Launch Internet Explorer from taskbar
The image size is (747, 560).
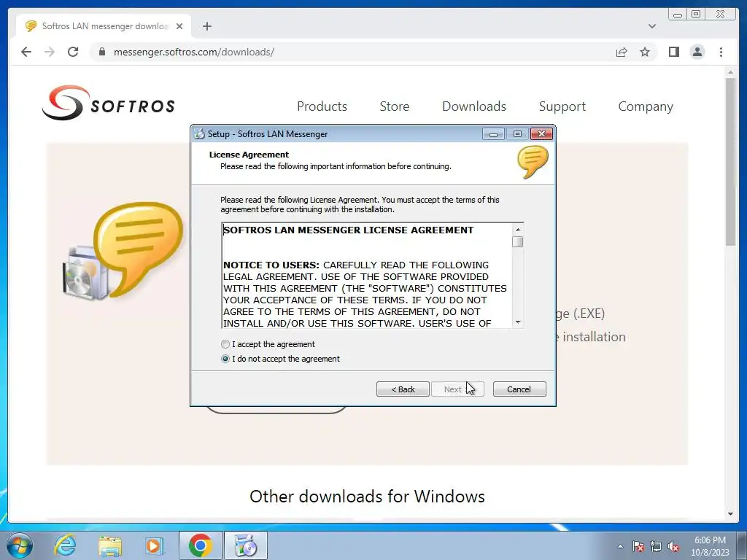click(x=65, y=545)
